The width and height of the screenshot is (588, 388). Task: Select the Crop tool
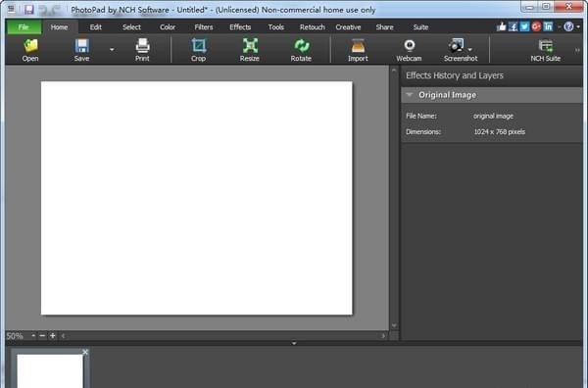(x=198, y=46)
